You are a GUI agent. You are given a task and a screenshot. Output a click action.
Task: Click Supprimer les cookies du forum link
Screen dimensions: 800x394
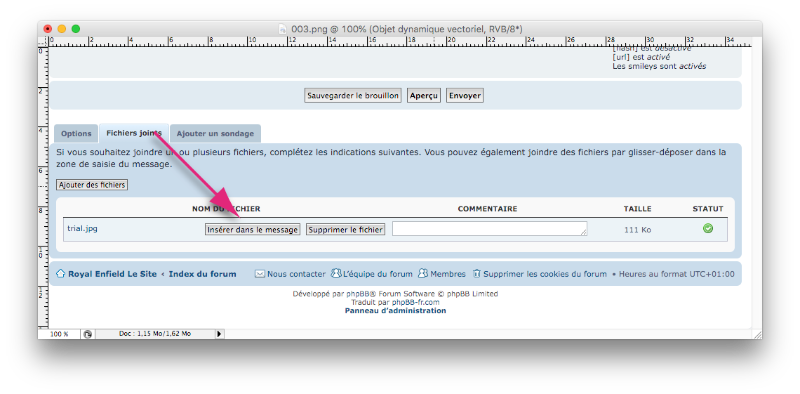click(545, 274)
